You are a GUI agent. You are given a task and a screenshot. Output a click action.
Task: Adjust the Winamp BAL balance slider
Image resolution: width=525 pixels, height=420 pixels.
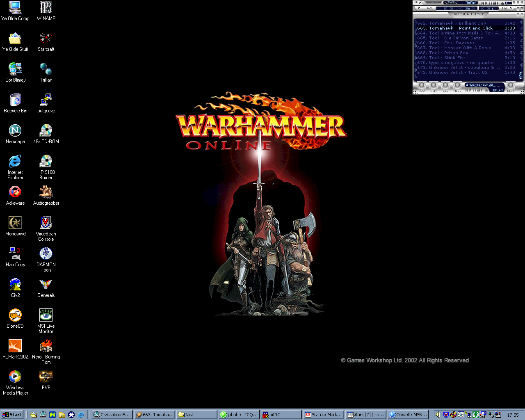[488, 8]
